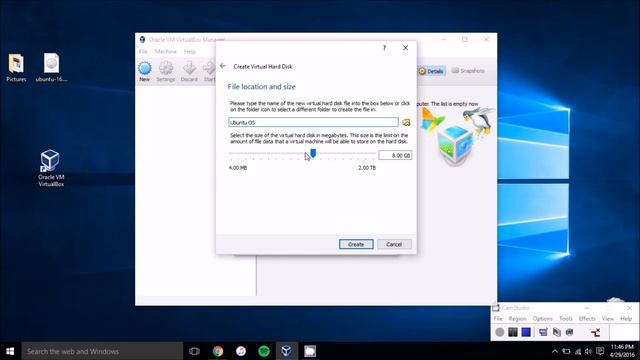Show hidden system tray icons
640x360 pixels.
[555, 351]
